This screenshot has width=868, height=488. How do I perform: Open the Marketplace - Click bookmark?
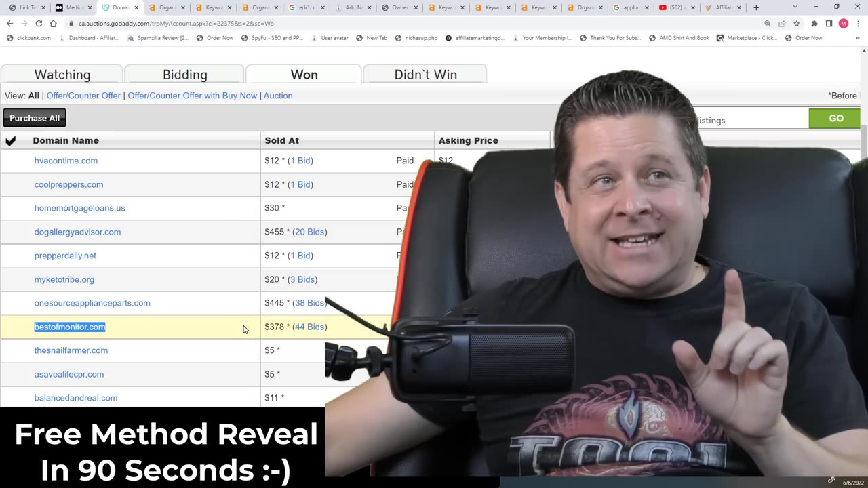pos(747,38)
